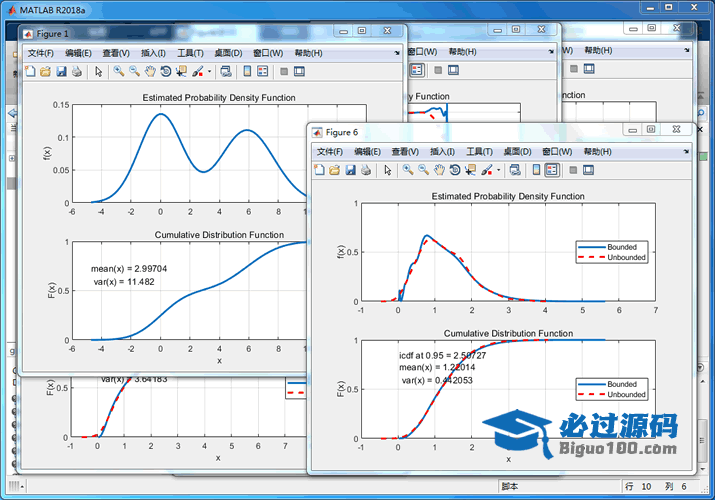Image resolution: width=715 pixels, height=500 pixels.
Task: Open brush color dropdown arrow in Figure 6
Action: pos(498,170)
